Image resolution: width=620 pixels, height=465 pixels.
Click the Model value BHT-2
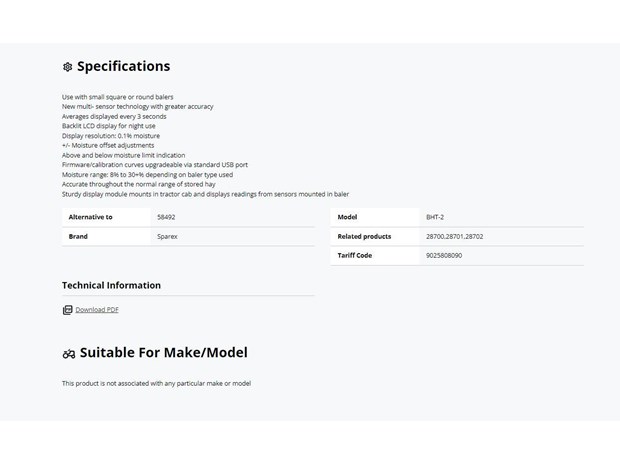pyautogui.click(x=435, y=217)
